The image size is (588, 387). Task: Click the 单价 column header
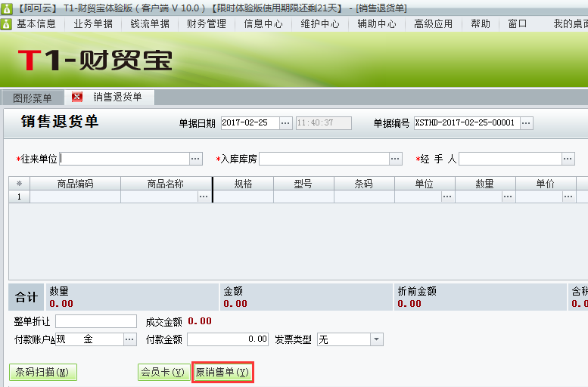coord(546,184)
